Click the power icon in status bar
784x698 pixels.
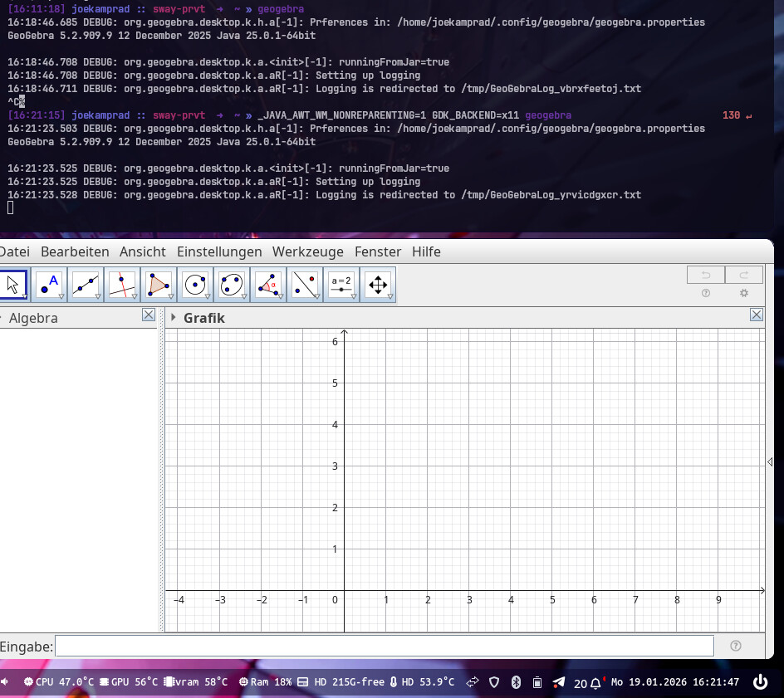click(x=760, y=682)
